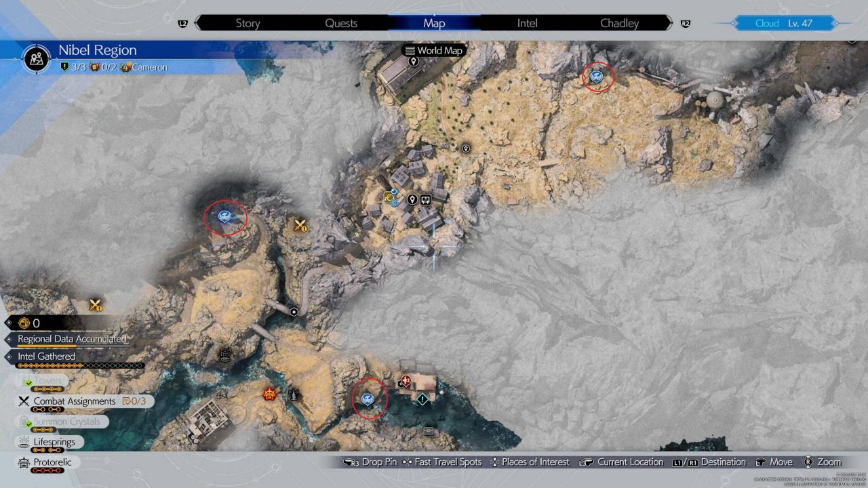Click the L2 previous-tab icon
868x488 pixels.
(x=182, y=24)
